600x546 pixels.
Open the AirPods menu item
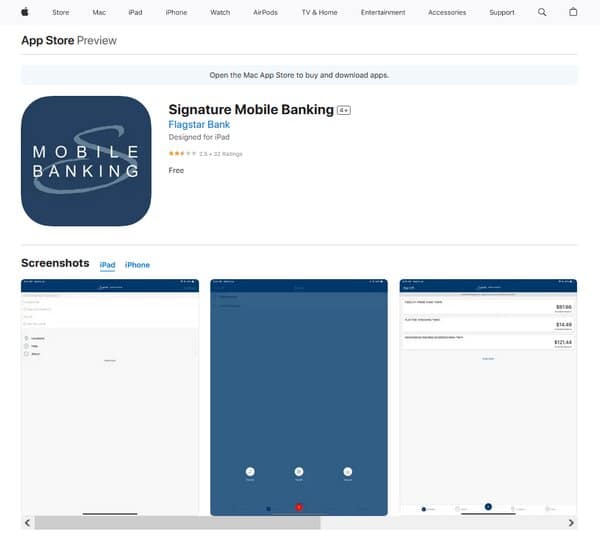point(265,12)
